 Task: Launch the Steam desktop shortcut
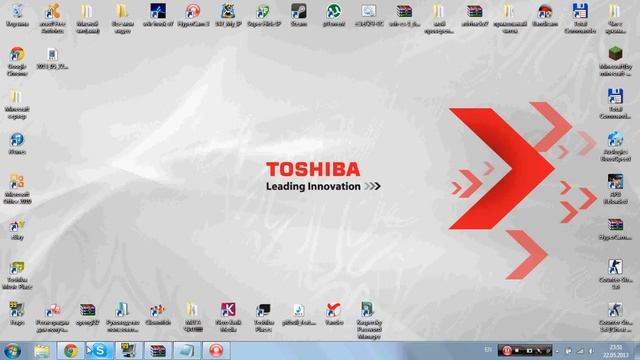tap(299, 15)
